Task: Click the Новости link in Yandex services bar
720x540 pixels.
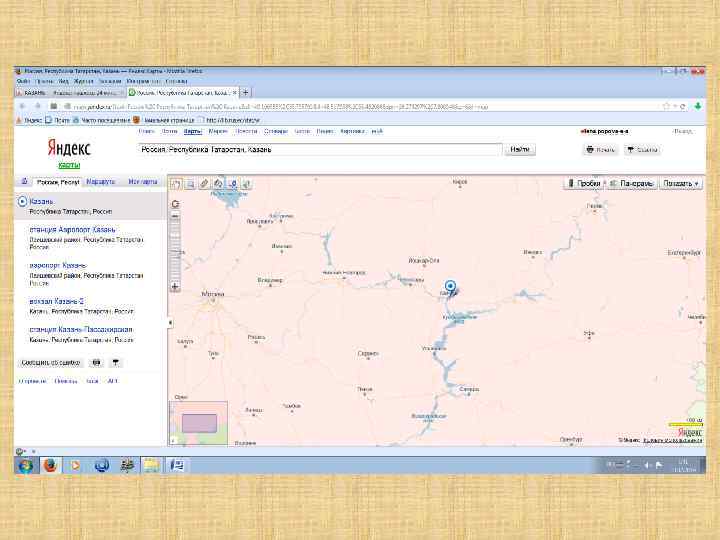Action: [x=246, y=131]
